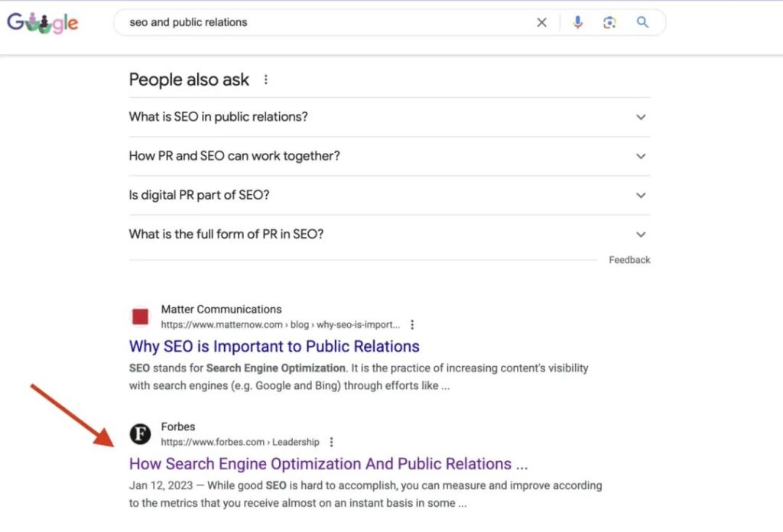The image size is (783, 532).
Task: Open more options for Matter Communications result
Action: coord(413,324)
